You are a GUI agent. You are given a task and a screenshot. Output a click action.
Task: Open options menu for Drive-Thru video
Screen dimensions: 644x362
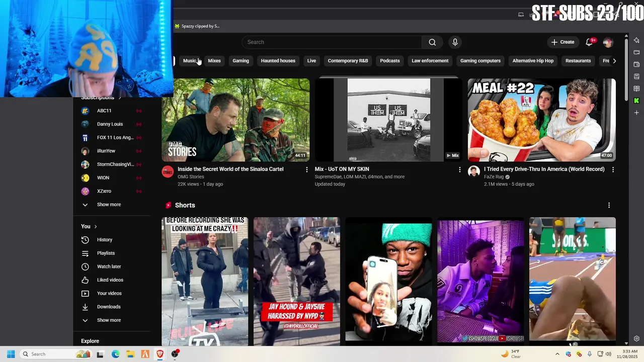click(x=613, y=170)
